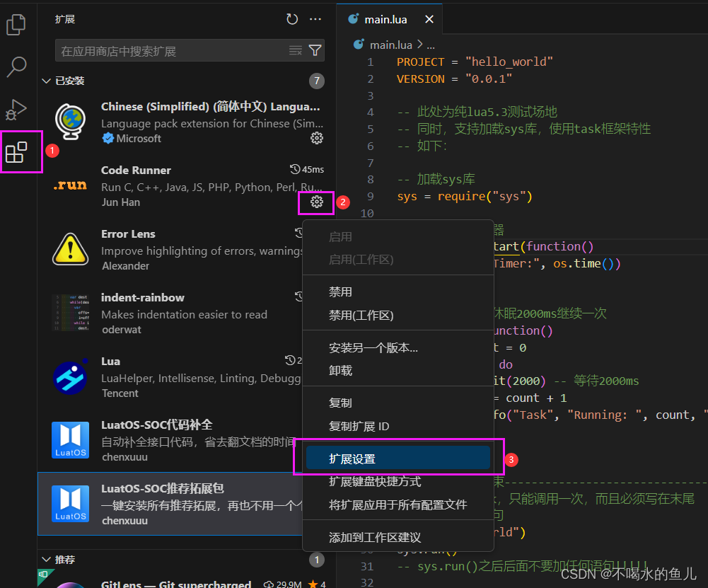Select the indent-rainbow thumbnail
This screenshot has width=708, height=588.
[71, 313]
